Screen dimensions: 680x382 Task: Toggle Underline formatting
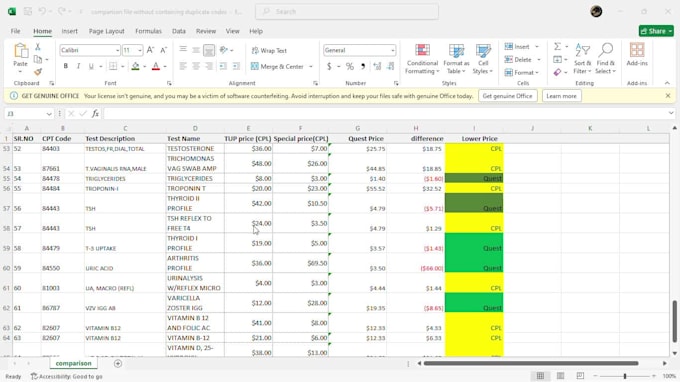click(x=91, y=66)
